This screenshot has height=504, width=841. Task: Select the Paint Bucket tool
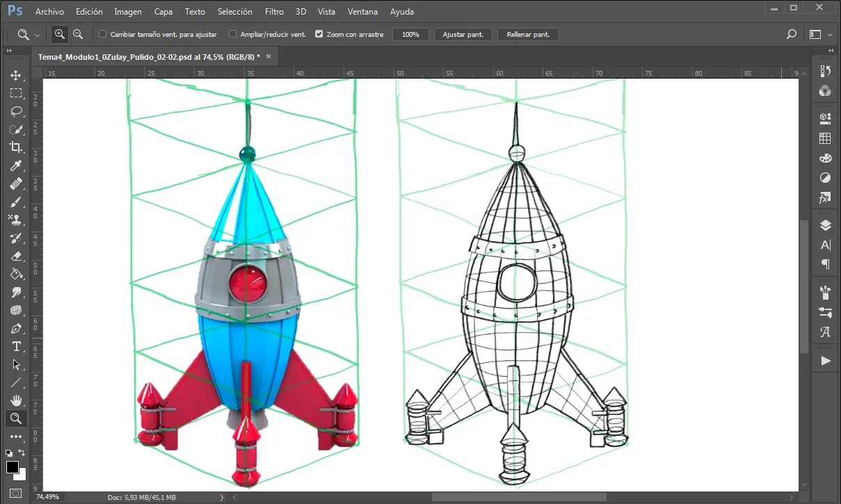pos(16,274)
